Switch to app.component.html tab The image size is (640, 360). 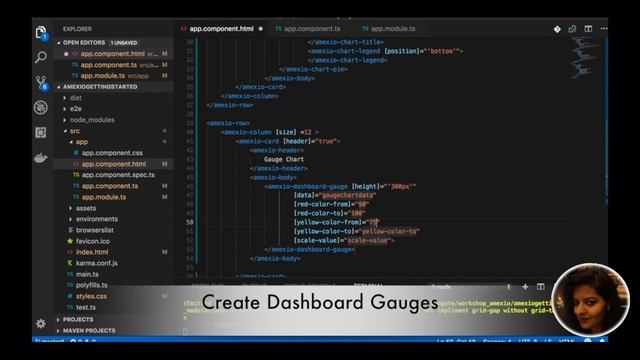click(222, 29)
